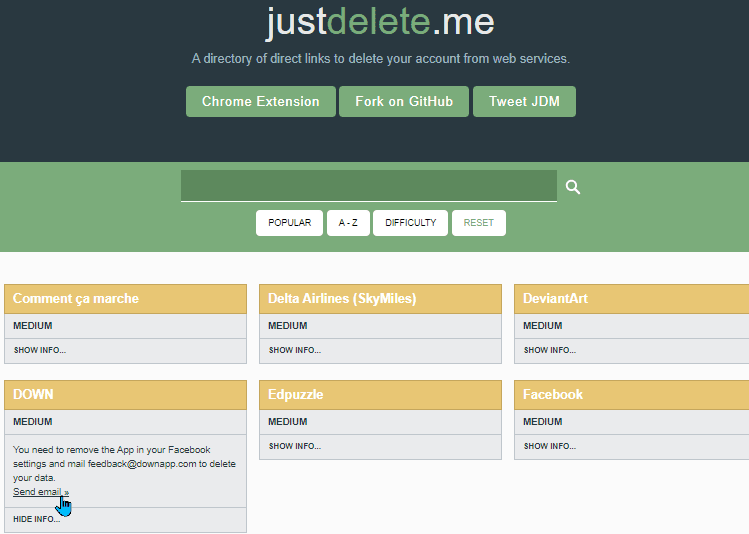This screenshot has height=534, width=749.
Task: Sort services A - Z
Action: click(348, 223)
